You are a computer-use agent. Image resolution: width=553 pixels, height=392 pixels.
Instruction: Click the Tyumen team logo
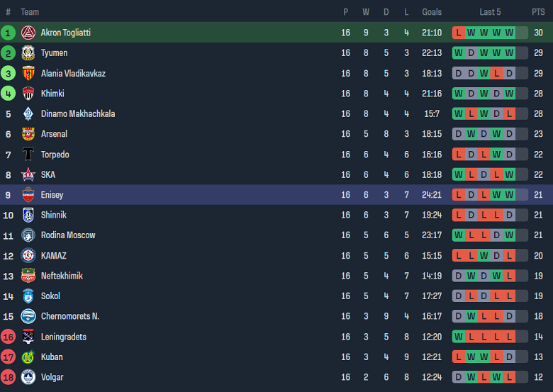coord(28,53)
